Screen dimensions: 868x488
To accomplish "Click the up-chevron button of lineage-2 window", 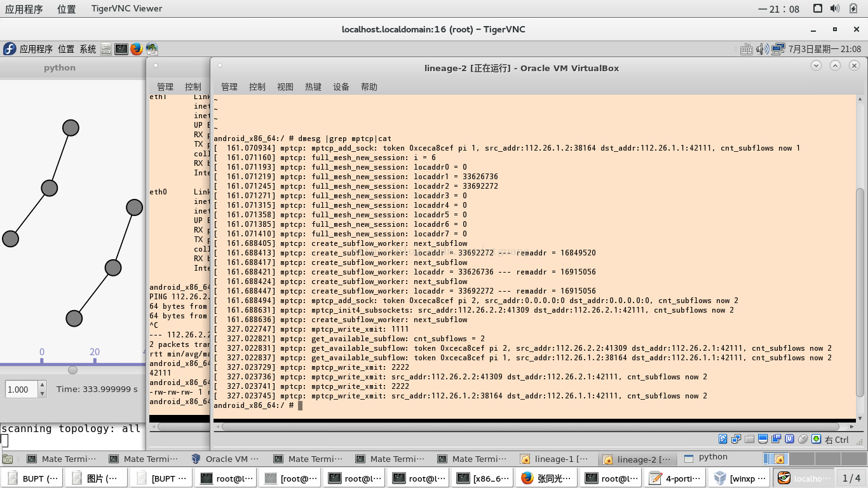I will click(x=835, y=65).
